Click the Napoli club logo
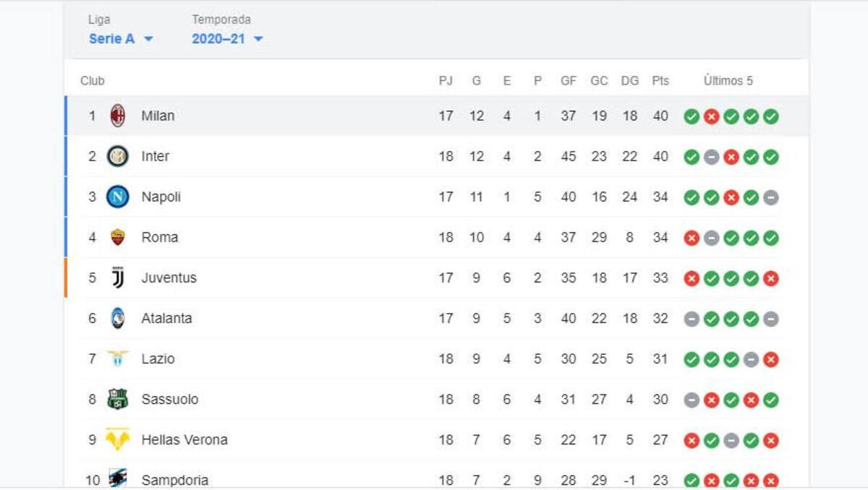Image resolution: width=868 pixels, height=490 pixels. pyautogui.click(x=118, y=197)
